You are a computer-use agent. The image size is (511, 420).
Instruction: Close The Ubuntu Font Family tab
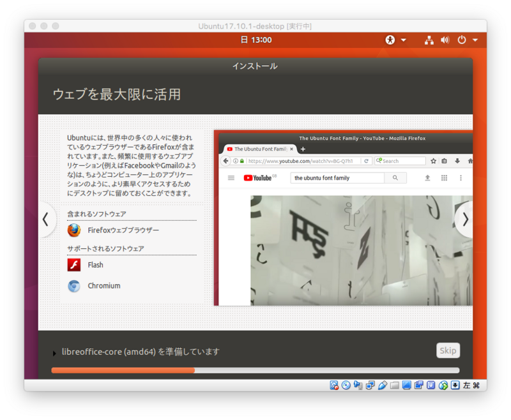pyautogui.click(x=292, y=149)
